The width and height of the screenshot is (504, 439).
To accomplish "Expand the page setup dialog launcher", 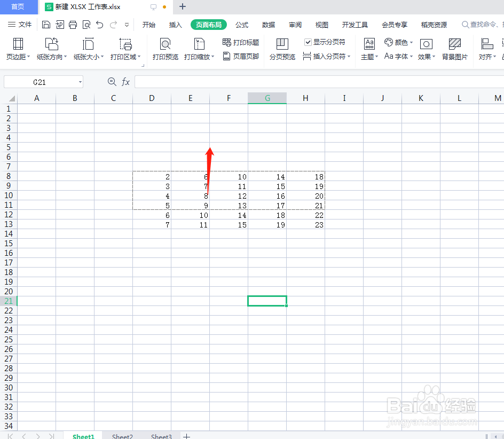I will 143,65.
